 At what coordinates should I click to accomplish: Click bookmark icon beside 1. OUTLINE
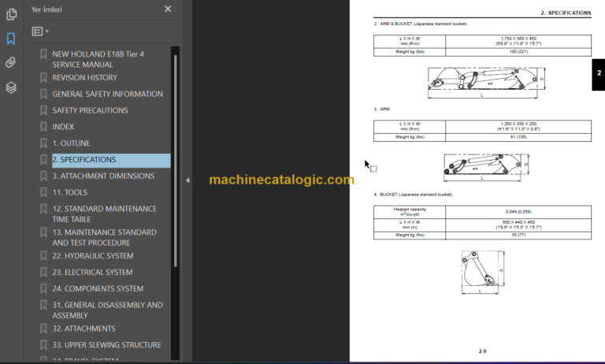tap(43, 143)
